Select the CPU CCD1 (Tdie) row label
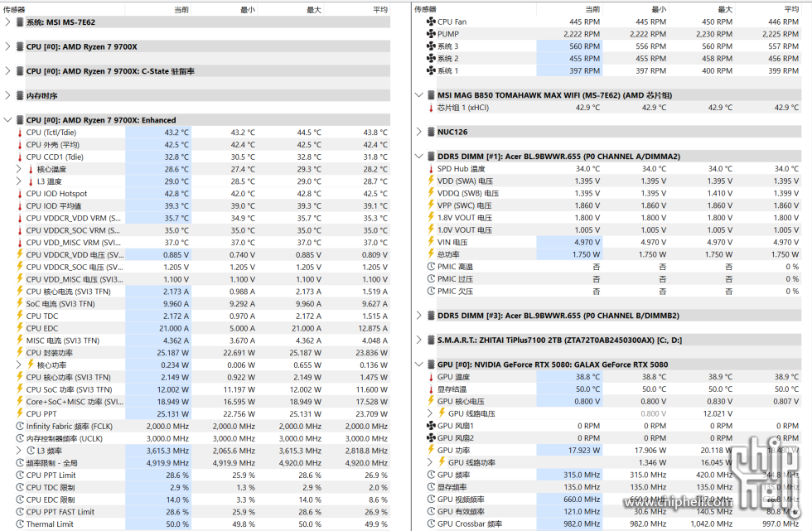Image resolution: width=812 pixels, height=531 pixels. (x=55, y=157)
